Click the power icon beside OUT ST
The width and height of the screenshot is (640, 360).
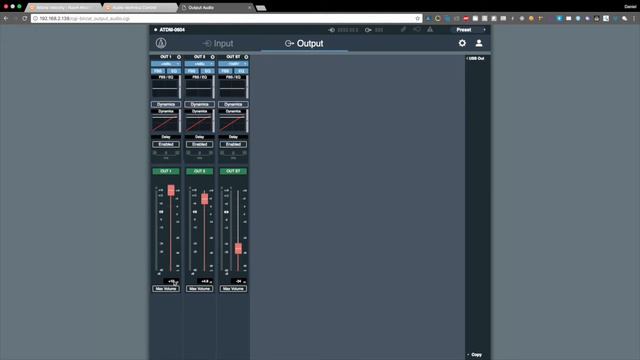tap(246, 57)
